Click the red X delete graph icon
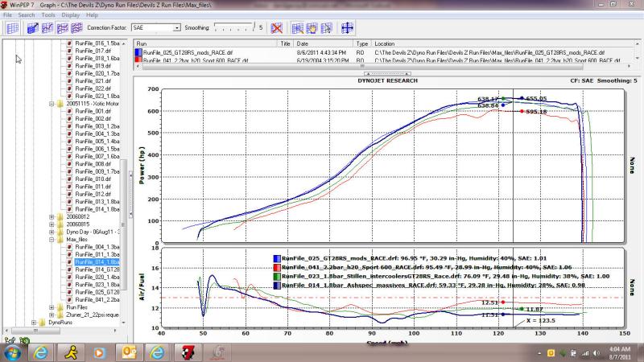The image size is (644, 362). pyautogui.click(x=277, y=27)
